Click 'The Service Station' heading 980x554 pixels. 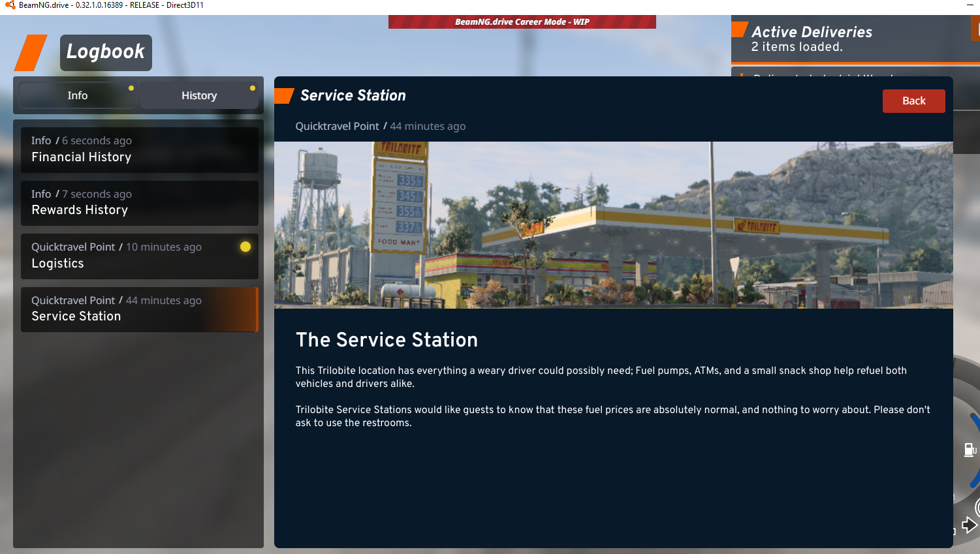[x=387, y=340]
